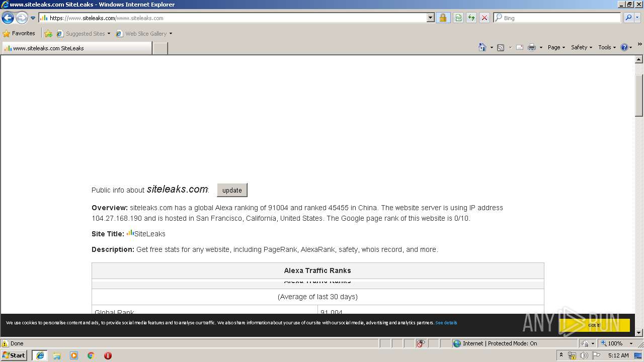Screen dimensions: 644x362
Task: Click the Bing search box
Action: [557, 18]
